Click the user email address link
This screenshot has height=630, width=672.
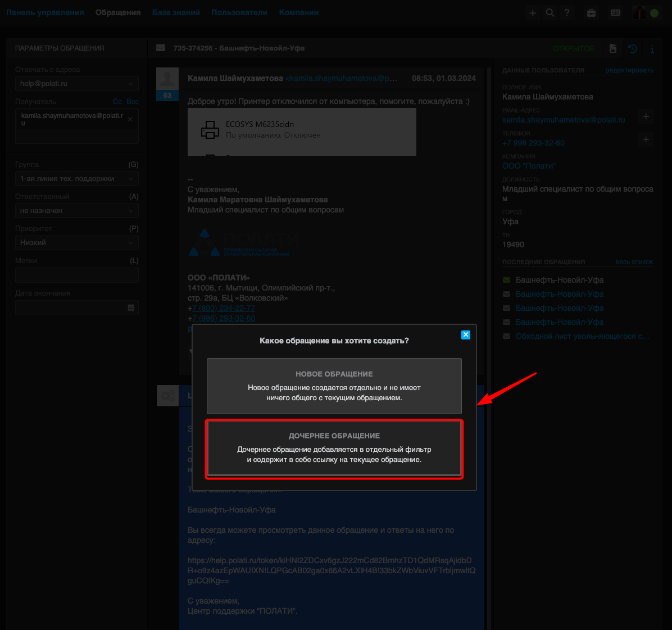[563, 120]
